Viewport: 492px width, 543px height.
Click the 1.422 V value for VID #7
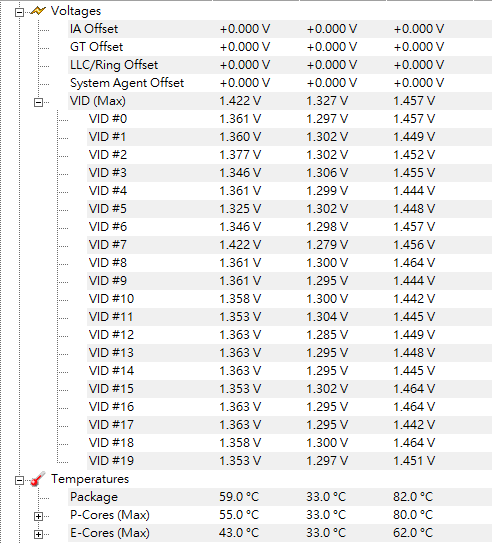point(240,245)
